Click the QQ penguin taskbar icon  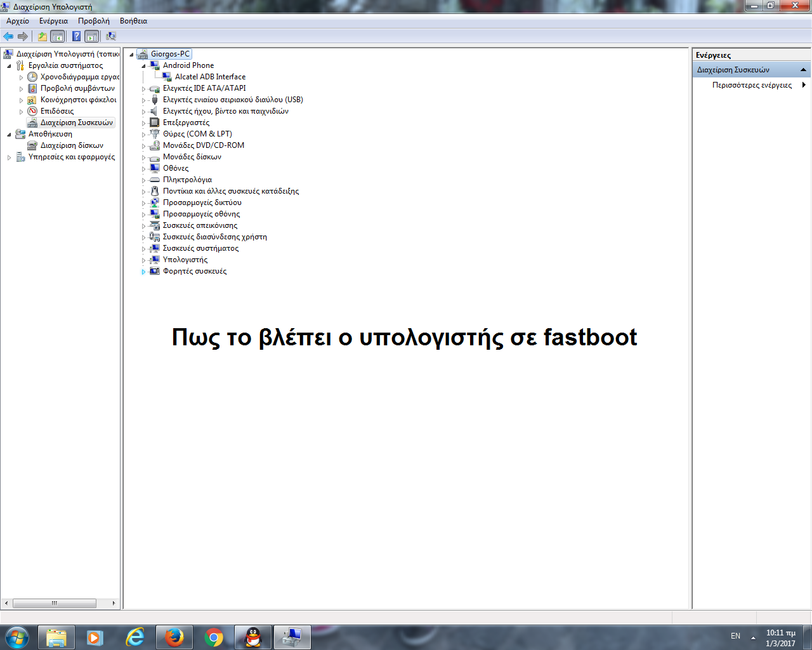coord(253,637)
